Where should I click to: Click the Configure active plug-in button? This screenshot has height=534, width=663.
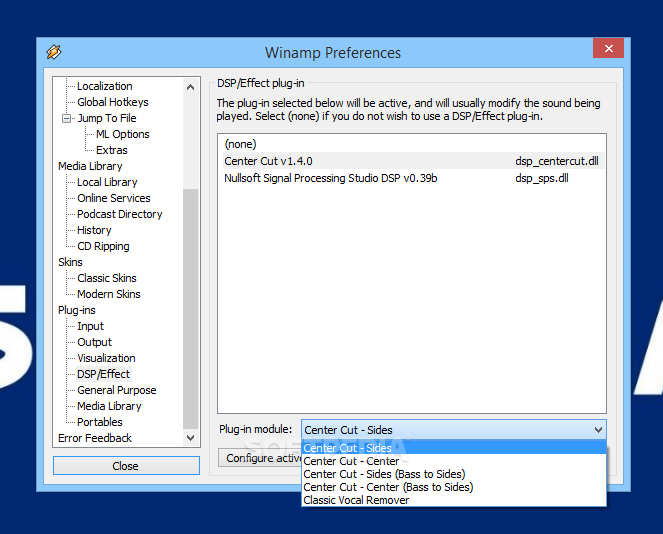click(260, 458)
